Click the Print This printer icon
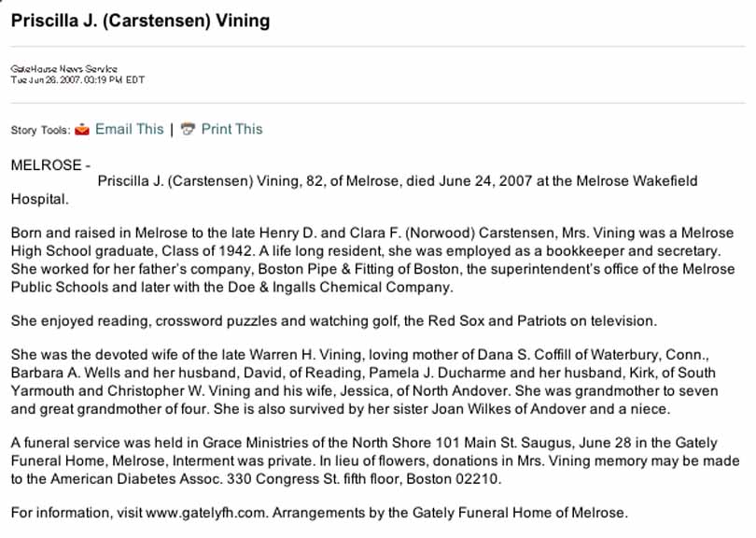 [x=189, y=129]
